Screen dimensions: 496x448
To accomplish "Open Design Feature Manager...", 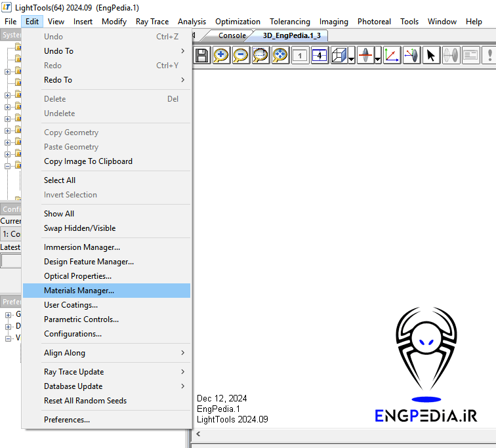I will click(106, 262).
